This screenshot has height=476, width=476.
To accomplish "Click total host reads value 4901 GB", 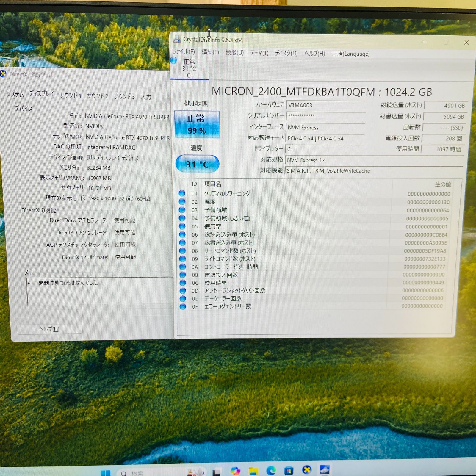I will point(446,106).
